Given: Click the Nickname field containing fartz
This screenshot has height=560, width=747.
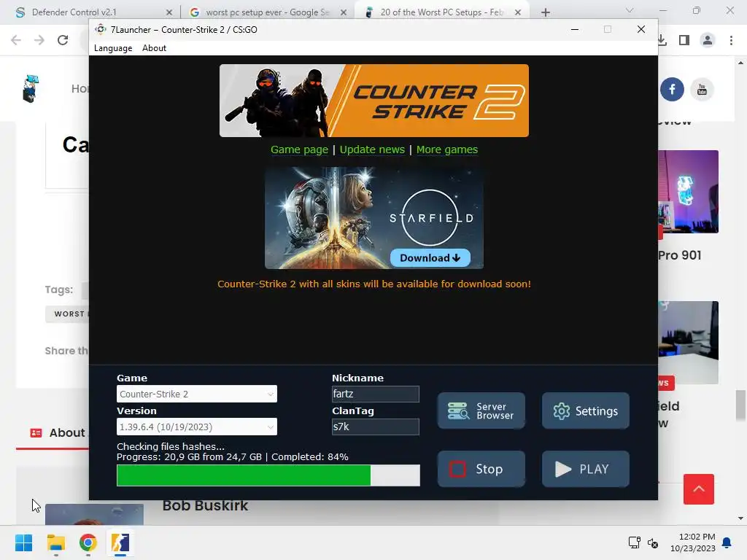Looking at the screenshot, I should click(x=376, y=394).
